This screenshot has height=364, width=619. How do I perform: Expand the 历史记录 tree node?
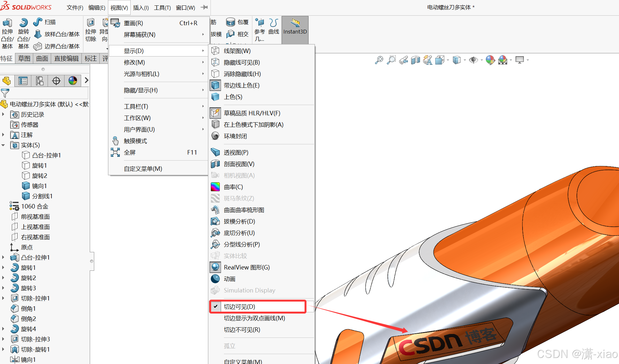point(3,114)
